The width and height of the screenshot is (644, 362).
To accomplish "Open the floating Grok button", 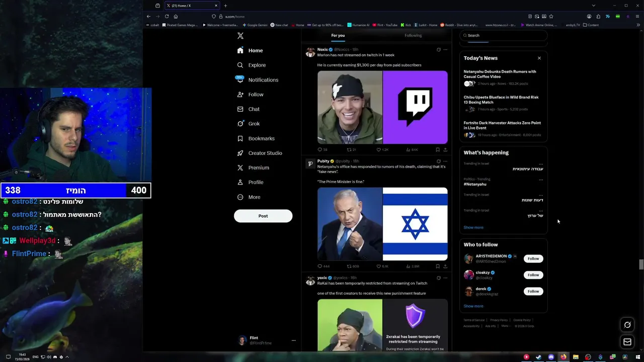I will 627,325.
